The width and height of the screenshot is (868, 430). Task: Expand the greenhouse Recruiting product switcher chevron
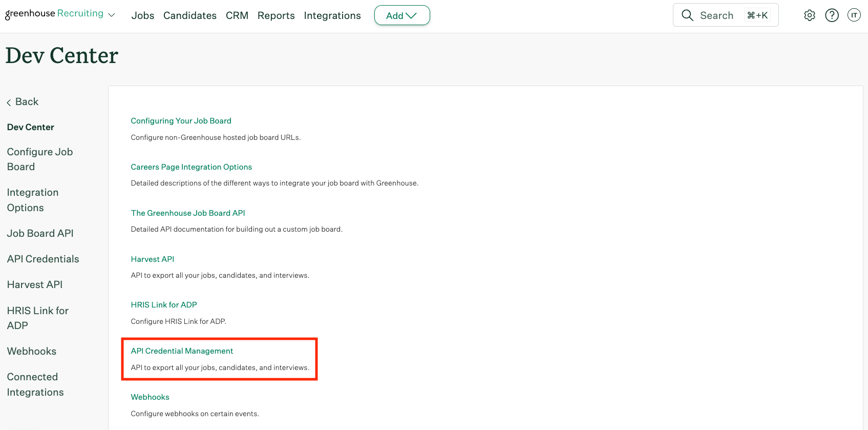click(x=112, y=15)
